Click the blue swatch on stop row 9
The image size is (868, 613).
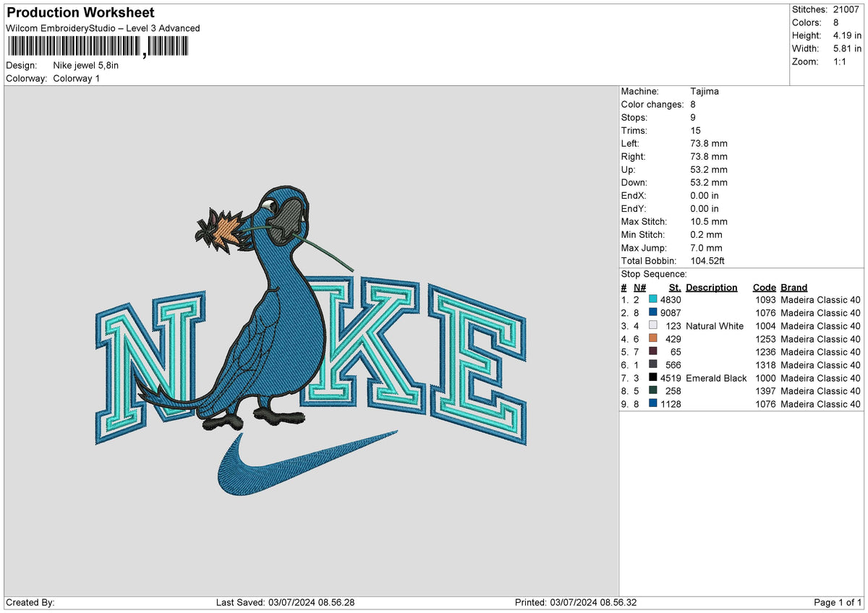pyautogui.click(x=653, y=404)
